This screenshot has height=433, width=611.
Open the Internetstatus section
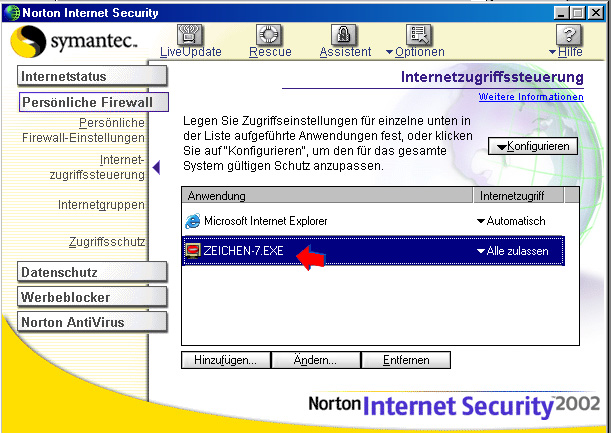(x=92, y=76)
